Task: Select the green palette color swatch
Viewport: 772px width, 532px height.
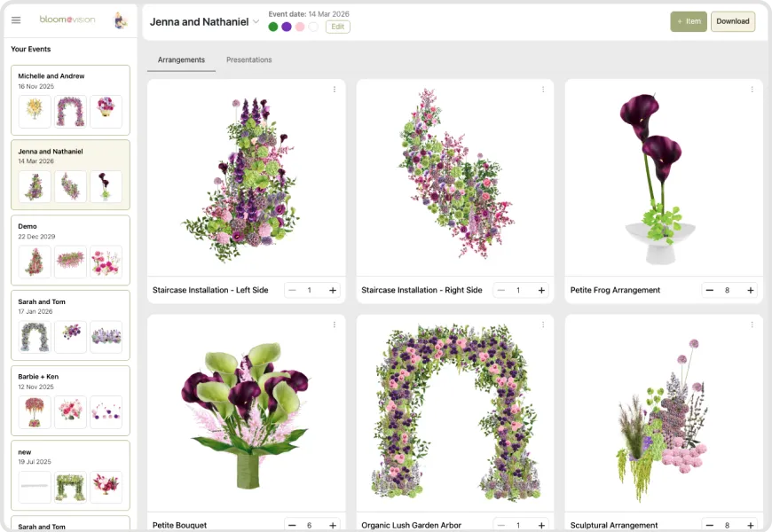Action: point(273,27)
